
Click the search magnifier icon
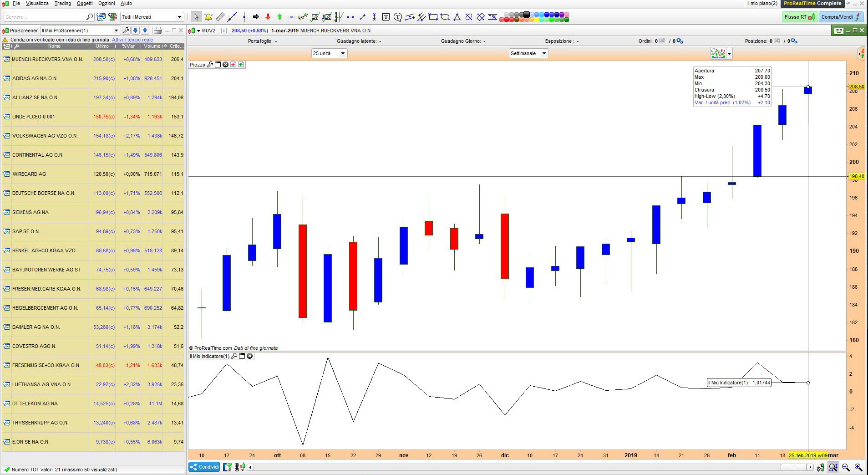pyautogui.click(x=90, y=17)
